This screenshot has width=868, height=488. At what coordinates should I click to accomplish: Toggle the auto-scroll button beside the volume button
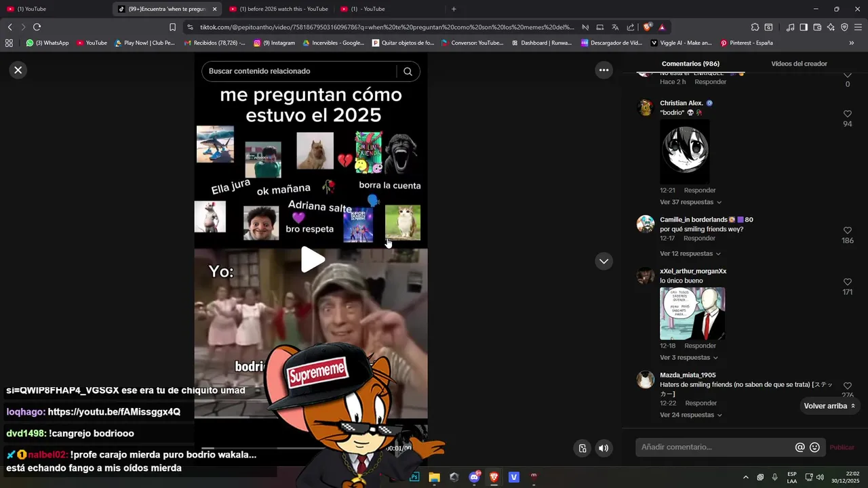583,448
